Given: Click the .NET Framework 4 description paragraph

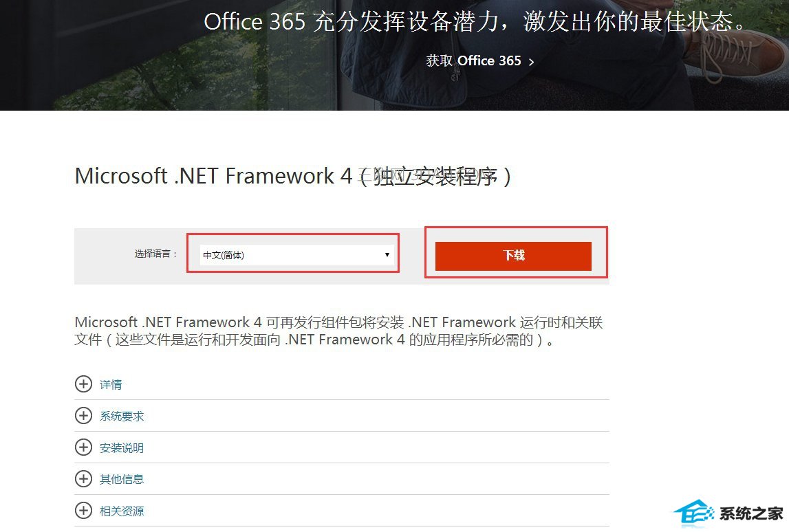Looking at the screenshot, I should coord(338,331).
